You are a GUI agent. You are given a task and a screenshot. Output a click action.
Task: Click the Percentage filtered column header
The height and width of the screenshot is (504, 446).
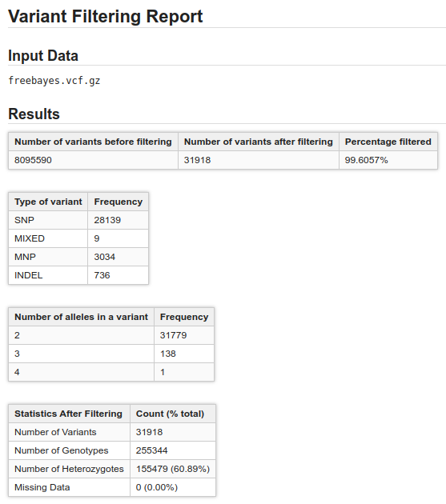(388, 142)
